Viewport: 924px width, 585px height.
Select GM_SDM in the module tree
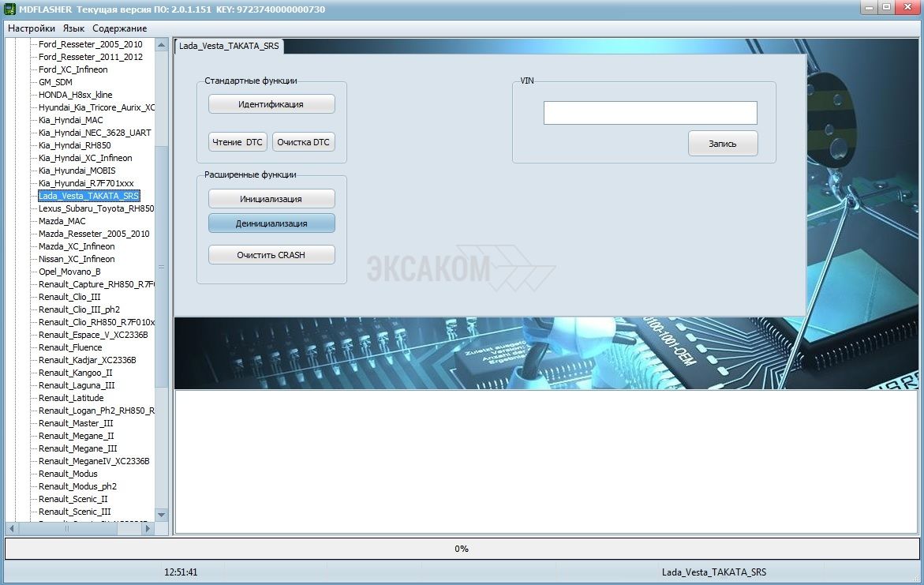55,82
